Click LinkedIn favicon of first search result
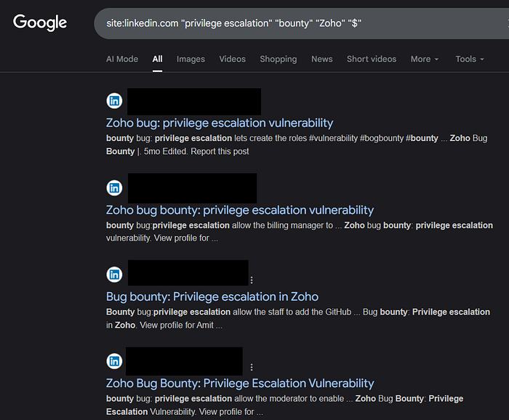Image resolution: width=509 pixels, height=420 pixels. point(114,101)
